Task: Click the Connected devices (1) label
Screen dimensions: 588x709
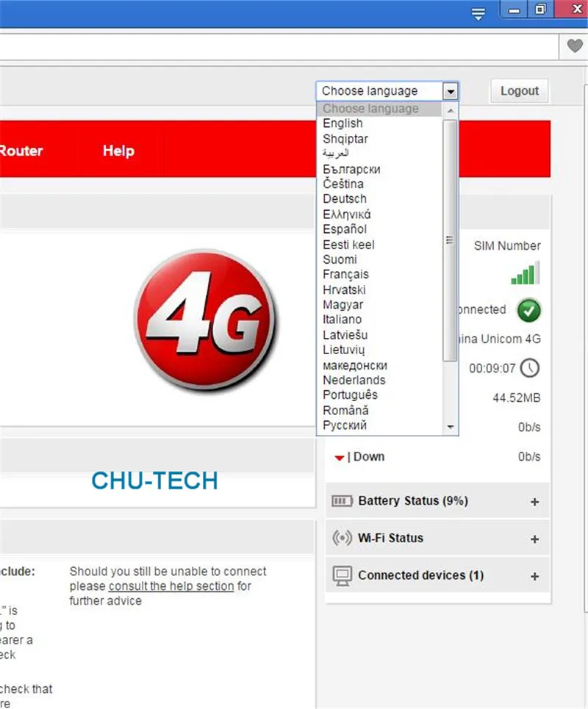Action: [420, 575]
